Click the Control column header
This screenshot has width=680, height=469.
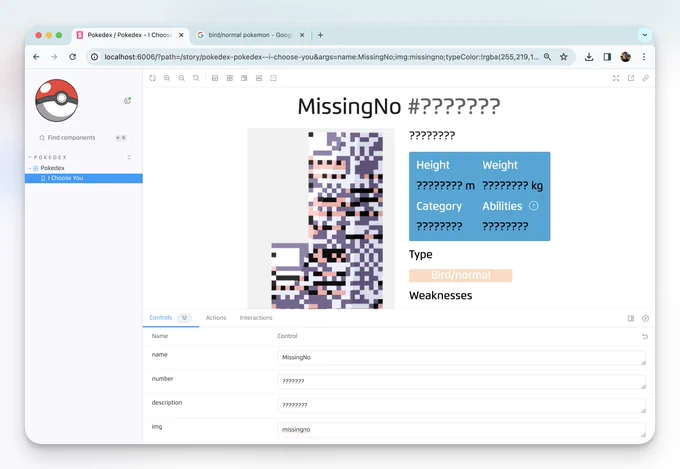pyautogui.click(x=287, y=336)
